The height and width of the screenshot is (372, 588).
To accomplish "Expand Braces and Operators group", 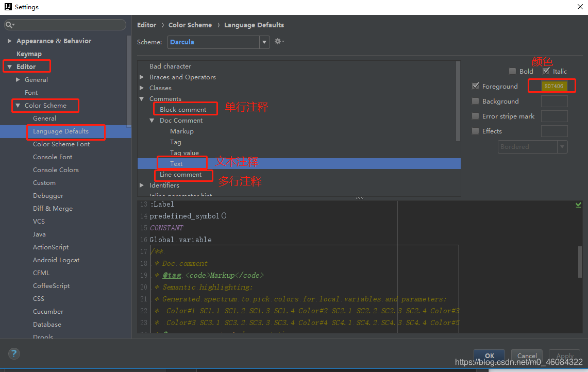I will tap(142, 77).
